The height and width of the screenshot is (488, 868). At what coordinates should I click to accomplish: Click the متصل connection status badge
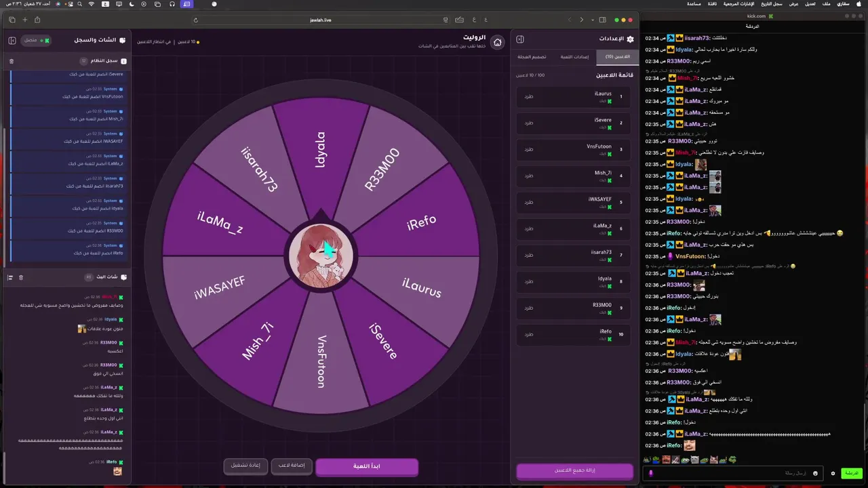(37, 41)
